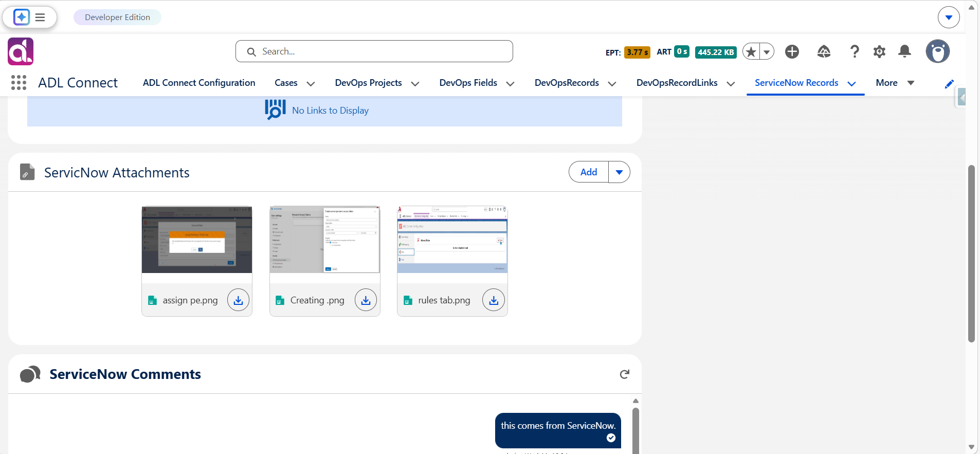The height and width of the screenshot is (454, 980).
Task: Click the 'Creating .png' file name
Action: [x=317, y=300]
